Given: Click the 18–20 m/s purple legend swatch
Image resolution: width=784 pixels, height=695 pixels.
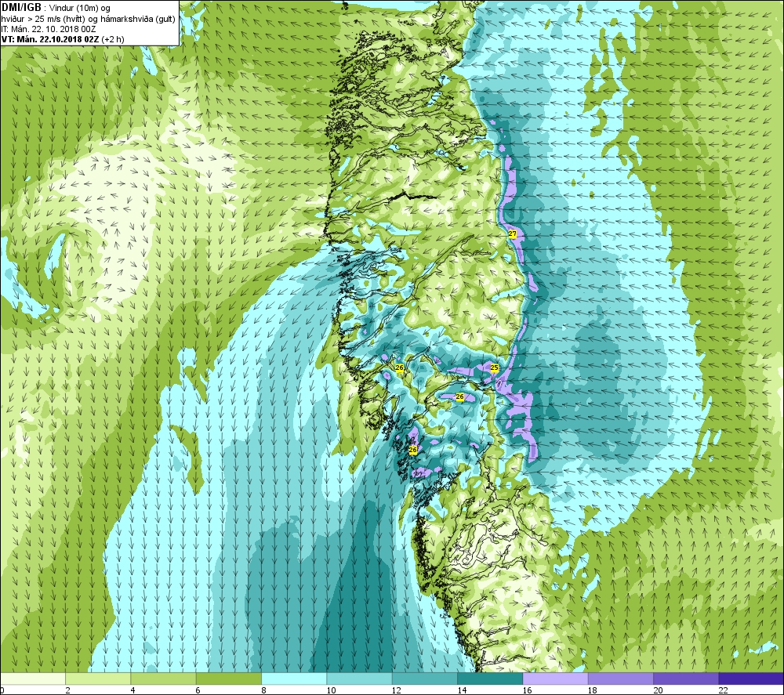Looking at the screenshot, I should [620, 679].
